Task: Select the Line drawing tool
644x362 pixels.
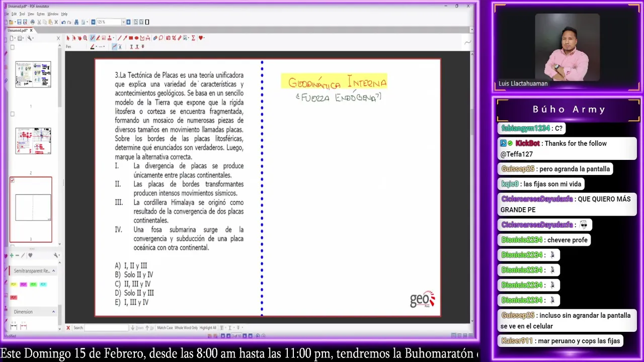Action: (x=119, y=38)
